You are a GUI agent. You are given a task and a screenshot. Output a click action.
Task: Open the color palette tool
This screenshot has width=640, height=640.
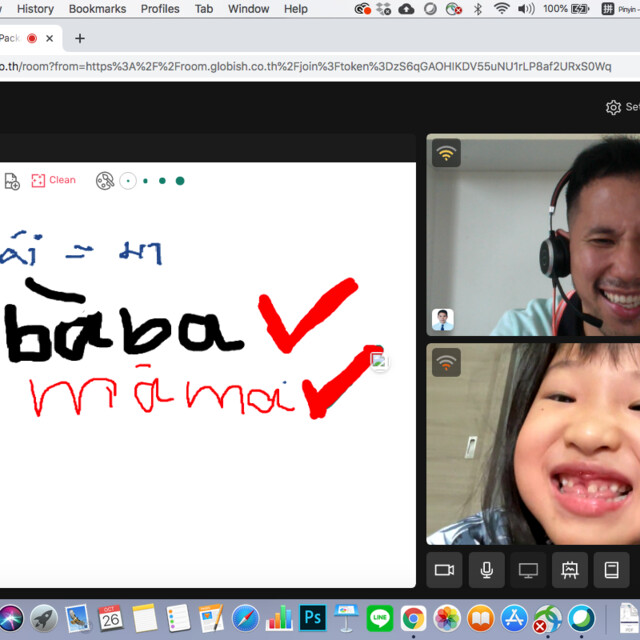click(105, 181)
